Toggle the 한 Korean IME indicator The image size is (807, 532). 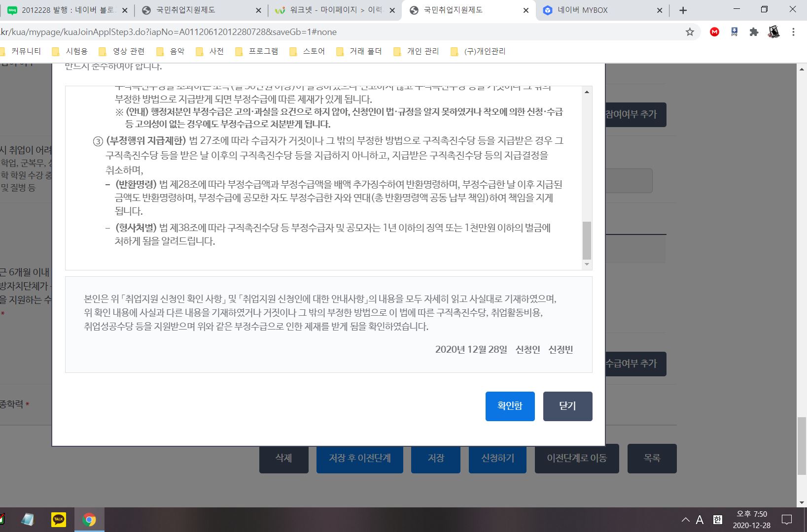click(x=718, y=520)
